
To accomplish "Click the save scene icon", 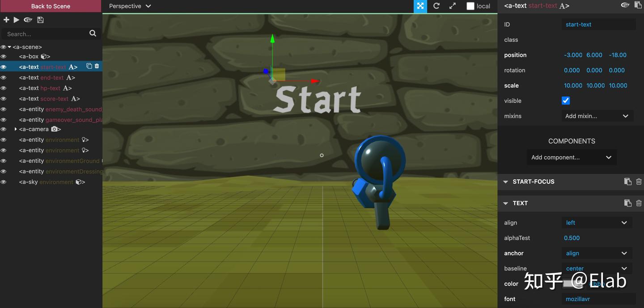I will coord(40,19).
